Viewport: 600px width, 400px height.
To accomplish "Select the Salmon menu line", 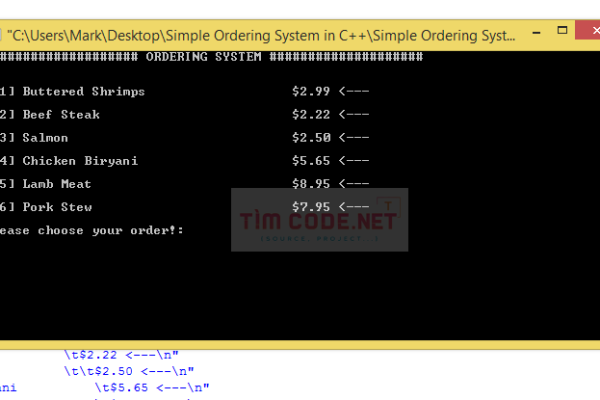I will [184, 137].
